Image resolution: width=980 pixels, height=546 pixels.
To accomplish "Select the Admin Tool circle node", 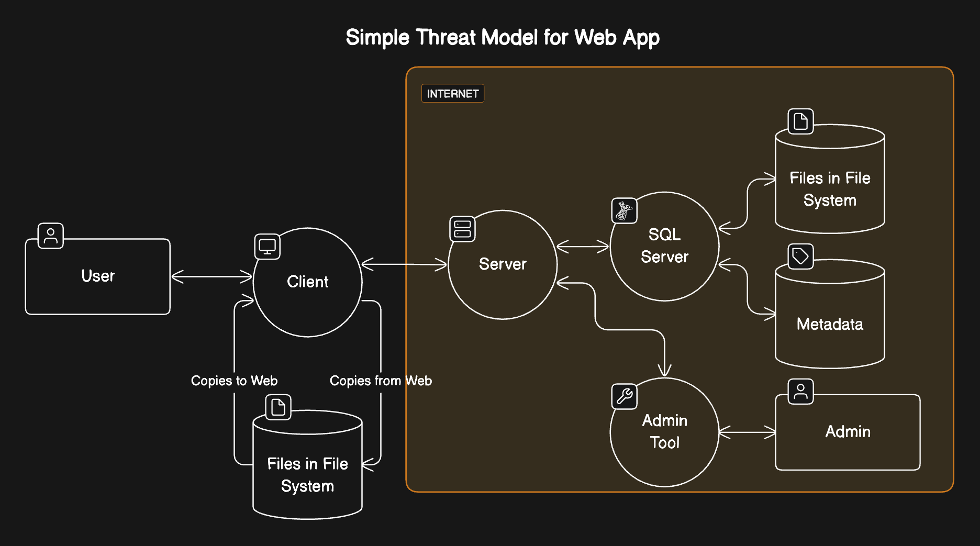I will click(665, 432).
